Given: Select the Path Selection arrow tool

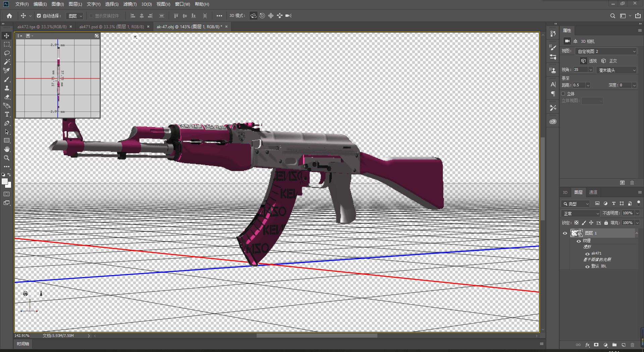Looking at the screenshot, I should 7,132.
